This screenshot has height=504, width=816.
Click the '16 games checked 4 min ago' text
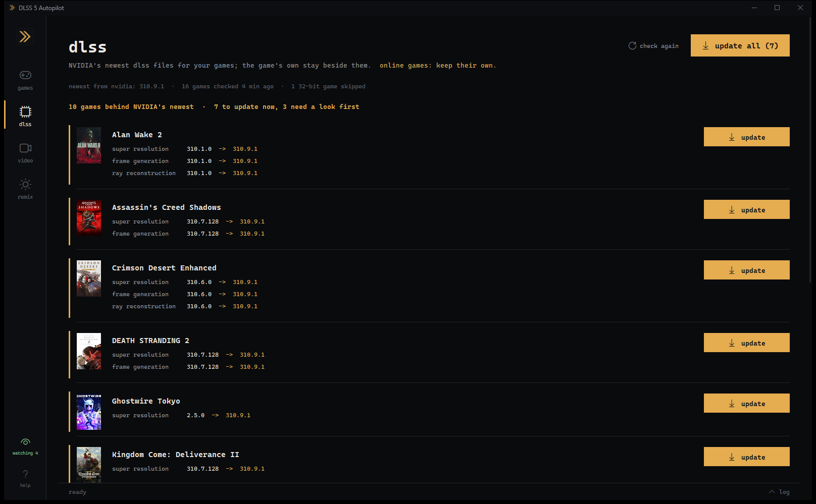228,86
